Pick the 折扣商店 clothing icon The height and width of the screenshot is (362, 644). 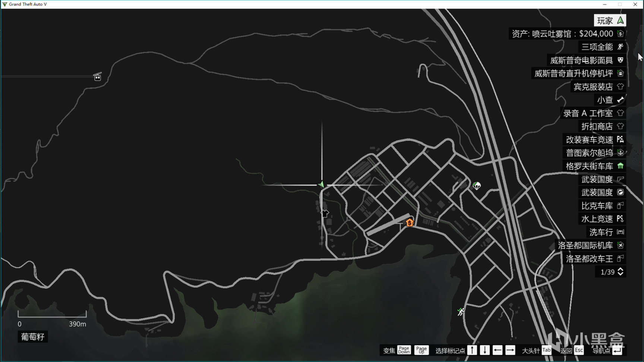pyautogui.click(x=621, y=126)
